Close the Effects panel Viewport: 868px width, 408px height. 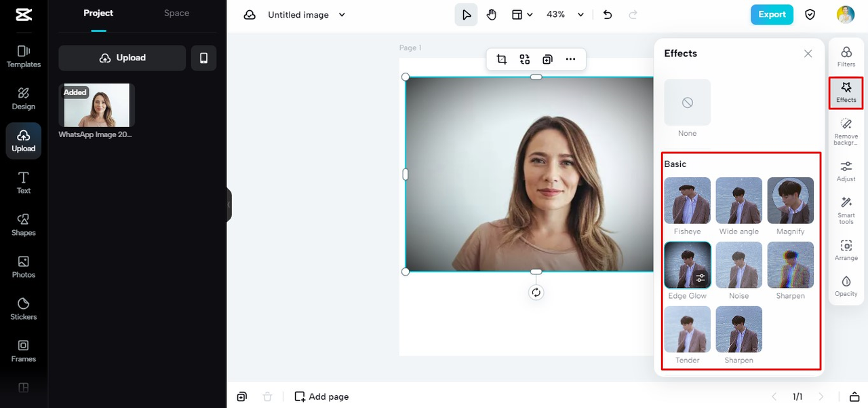point(808,54)
